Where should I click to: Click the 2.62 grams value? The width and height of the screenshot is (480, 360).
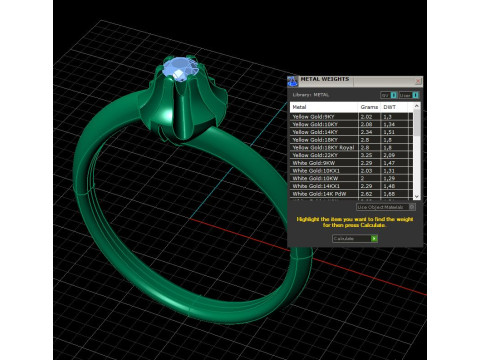366,194
